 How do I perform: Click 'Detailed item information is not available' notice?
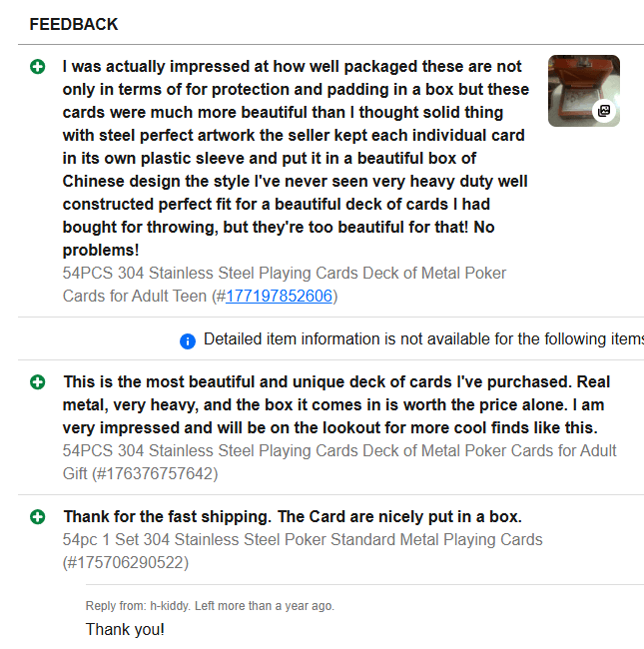point(423,339)
